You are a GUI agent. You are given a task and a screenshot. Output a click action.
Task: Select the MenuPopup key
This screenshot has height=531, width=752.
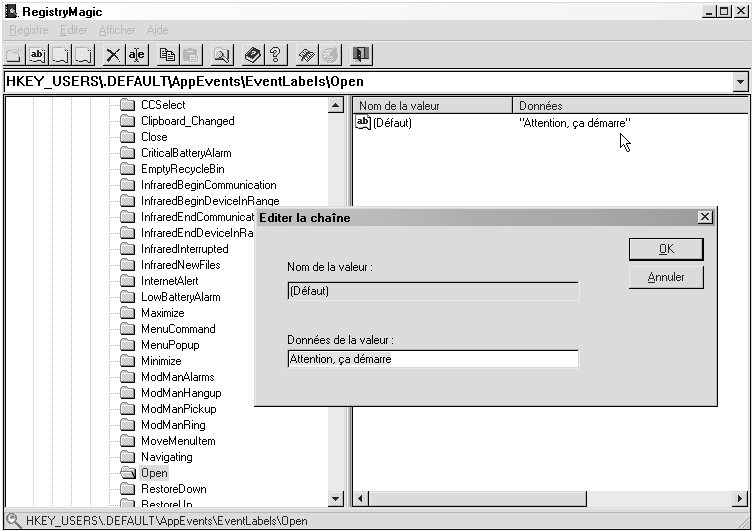coord(170,345)
